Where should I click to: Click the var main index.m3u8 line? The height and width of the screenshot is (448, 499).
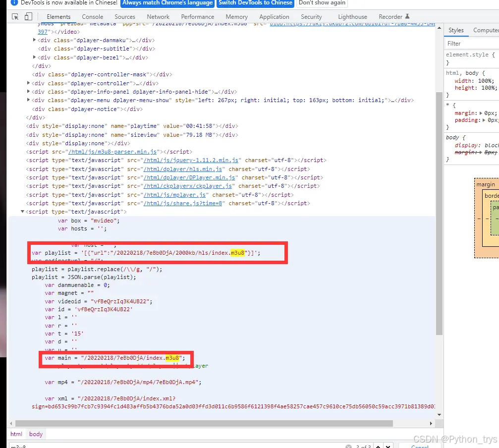(x=114, y=358)
